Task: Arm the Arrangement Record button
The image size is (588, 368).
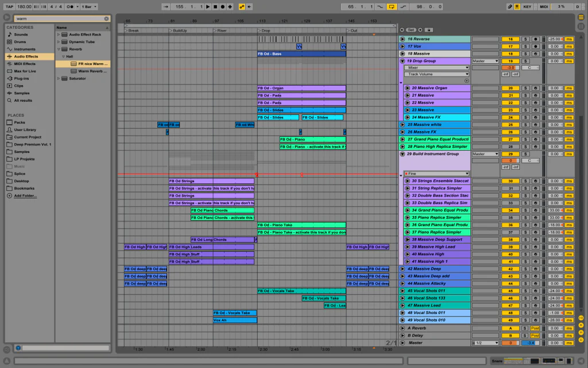Action: click(223, 7)
